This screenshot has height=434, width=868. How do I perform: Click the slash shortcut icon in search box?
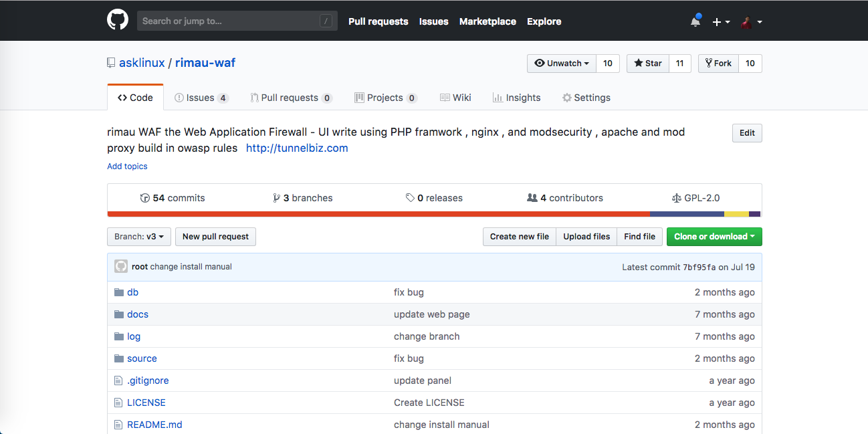point(326,21)
